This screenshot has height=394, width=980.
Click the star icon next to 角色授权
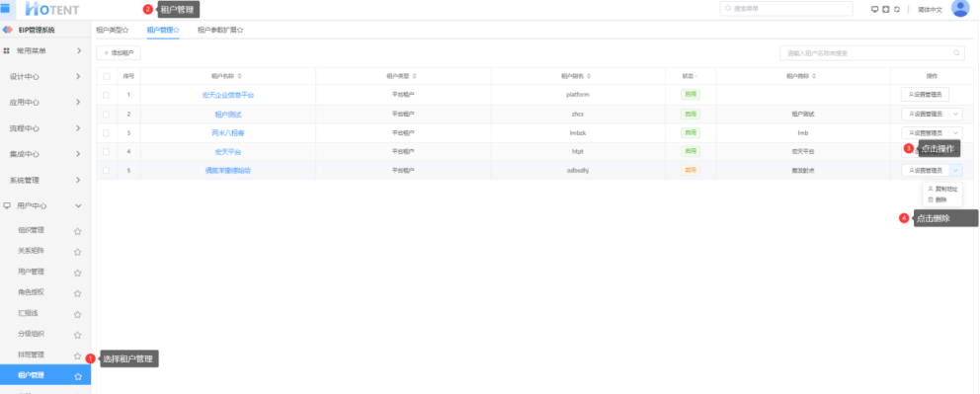point(77,293)
